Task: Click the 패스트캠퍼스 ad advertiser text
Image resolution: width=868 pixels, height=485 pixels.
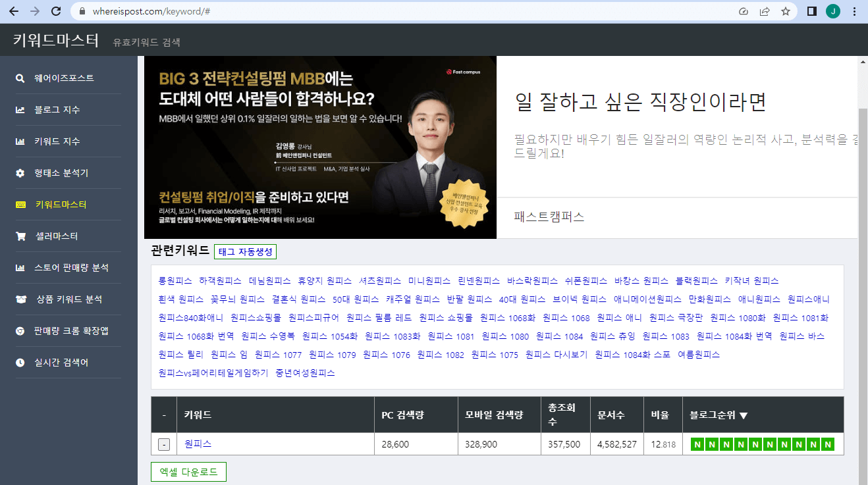Action: (549, 217)
